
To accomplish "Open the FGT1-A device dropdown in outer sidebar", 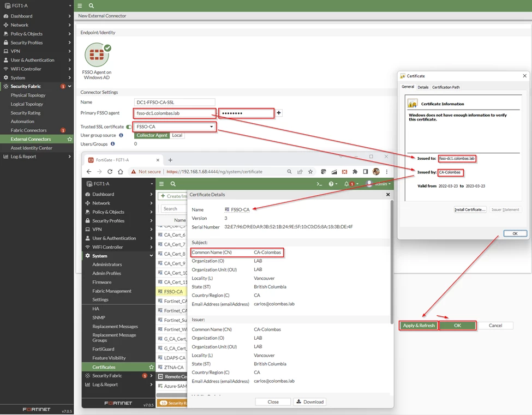I will pos(37,5).
